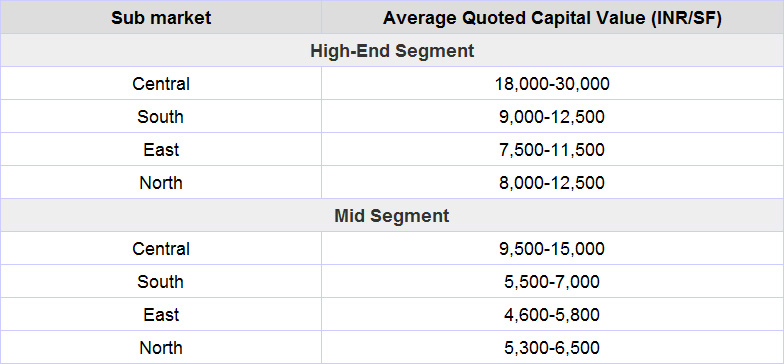Click the High-End Segment section row
The image size is (784, 364).
tap(392, 50)
